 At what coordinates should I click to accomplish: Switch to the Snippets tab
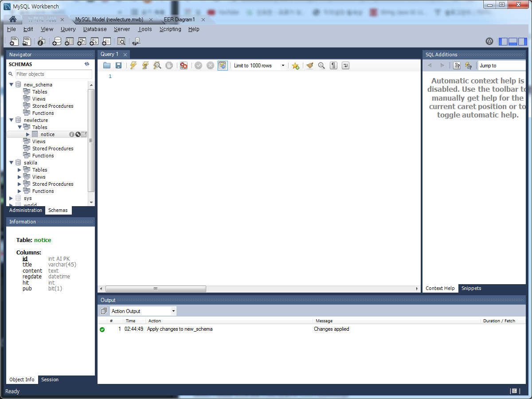pos(471,288)
